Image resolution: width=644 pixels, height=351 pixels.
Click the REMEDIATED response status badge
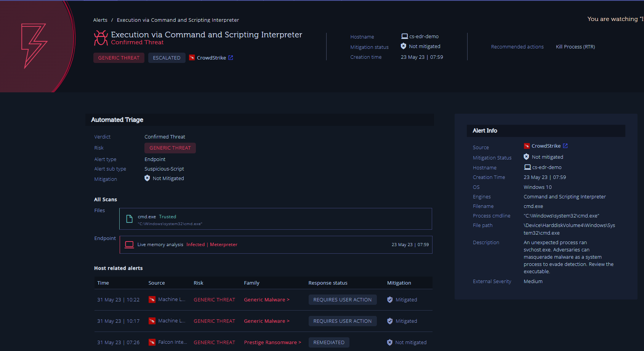pyautogui.click(x=328, y=342)
